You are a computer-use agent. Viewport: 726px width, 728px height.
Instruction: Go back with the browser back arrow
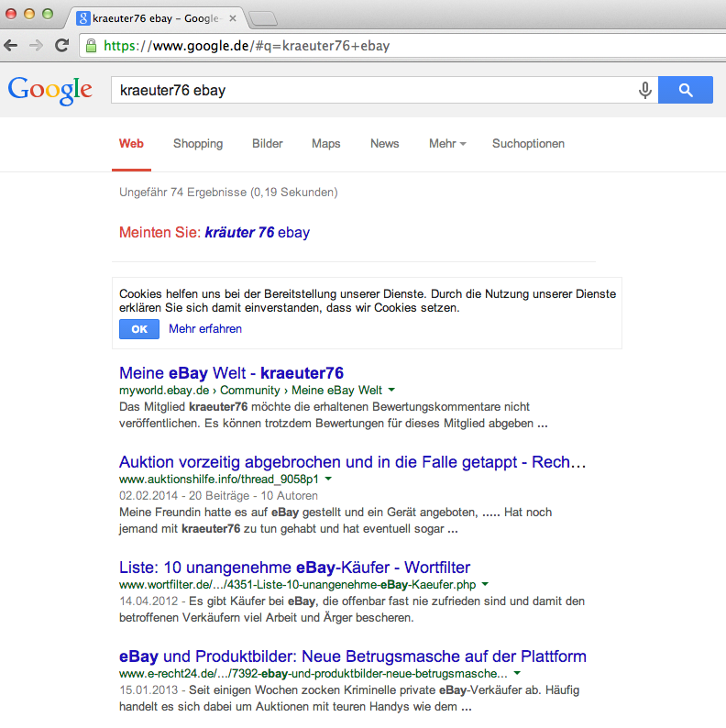11,46
